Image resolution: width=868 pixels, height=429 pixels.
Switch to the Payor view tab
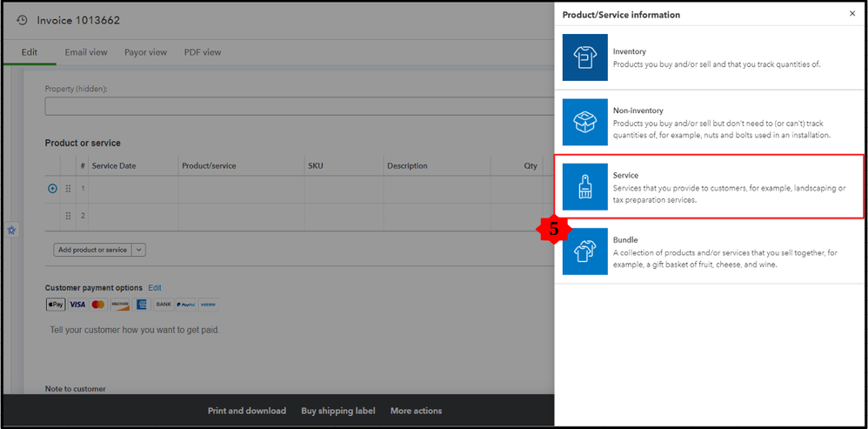pyautogui.click(x=145, y=52)
